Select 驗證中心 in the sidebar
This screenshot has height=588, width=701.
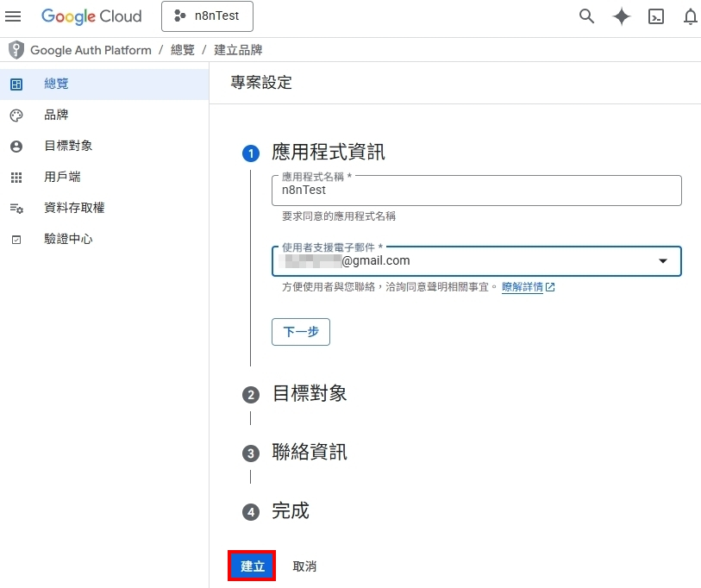click(104, 239)
